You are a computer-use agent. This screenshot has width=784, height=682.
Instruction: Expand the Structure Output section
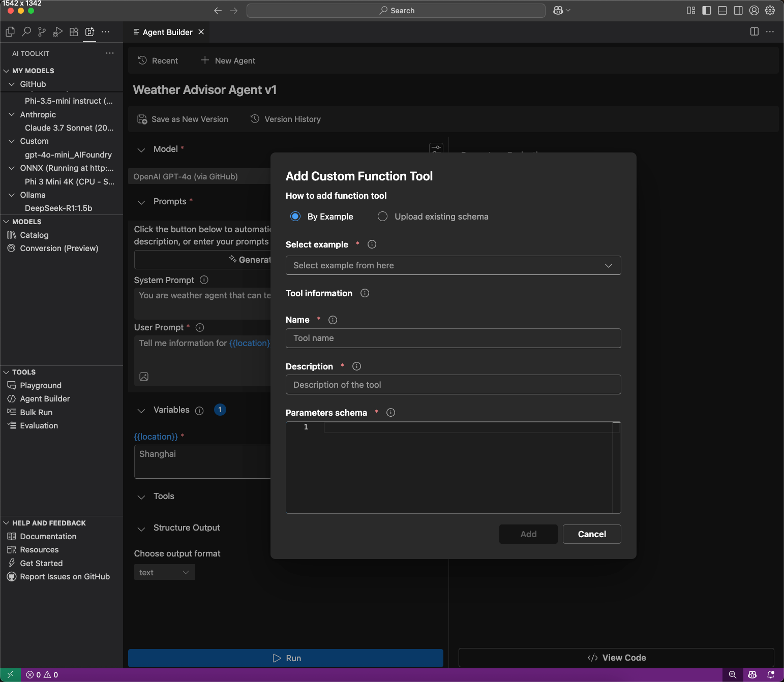point(141,528)
